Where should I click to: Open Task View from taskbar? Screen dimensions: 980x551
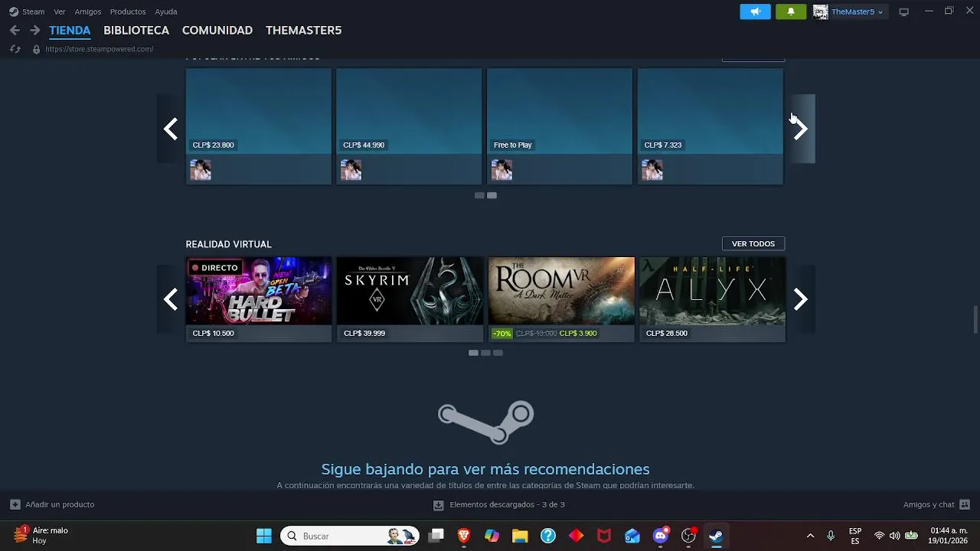click(436, 536)
